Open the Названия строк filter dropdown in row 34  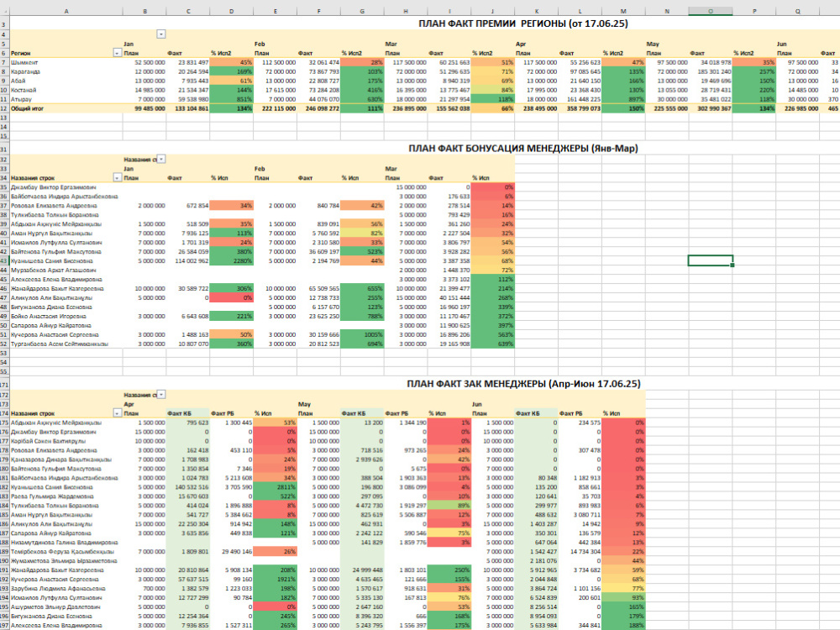click(117, 178)
